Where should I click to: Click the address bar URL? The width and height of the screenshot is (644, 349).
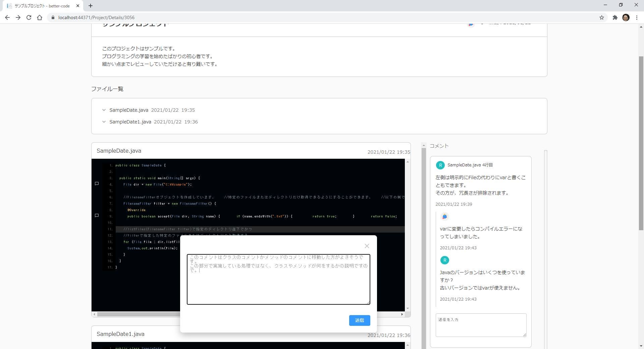96,17
